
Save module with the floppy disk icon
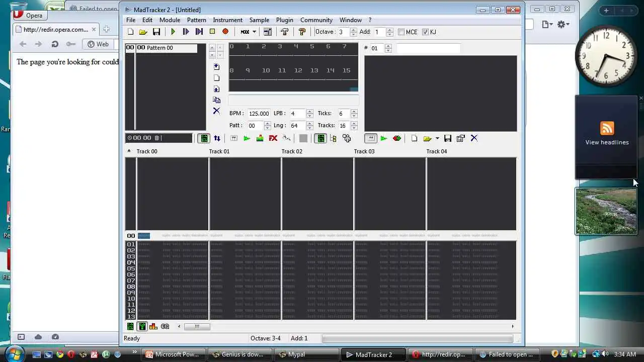coord(156,32)
